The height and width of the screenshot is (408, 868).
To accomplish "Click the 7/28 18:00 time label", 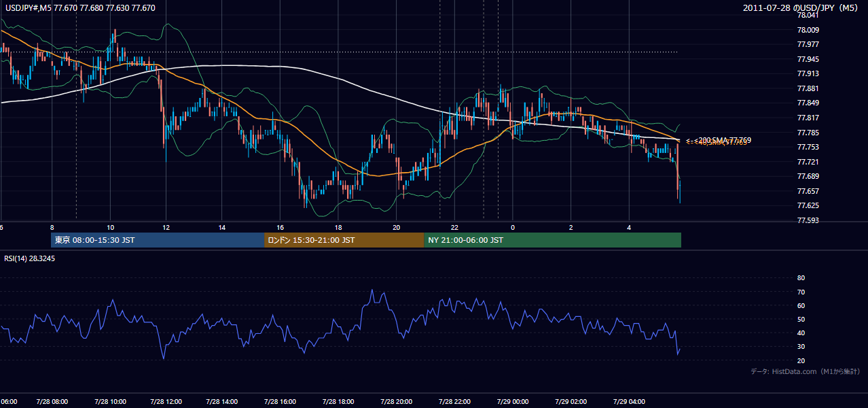I will 339,401.
